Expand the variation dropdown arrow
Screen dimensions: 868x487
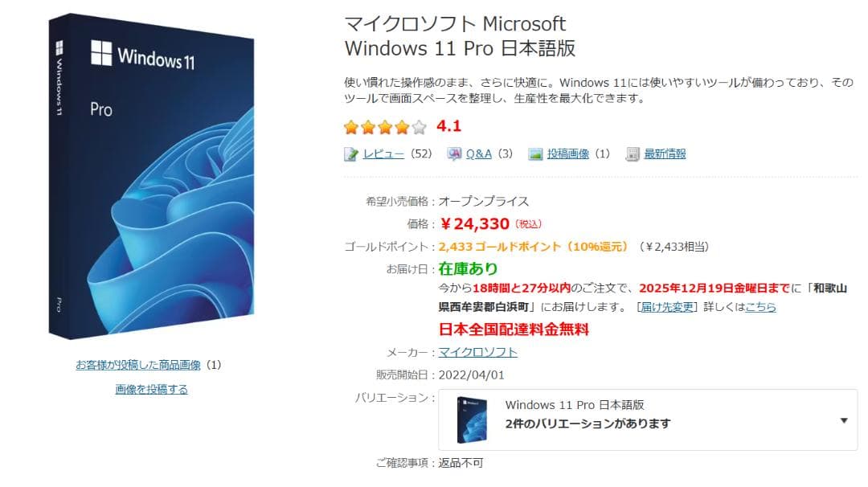844,419
